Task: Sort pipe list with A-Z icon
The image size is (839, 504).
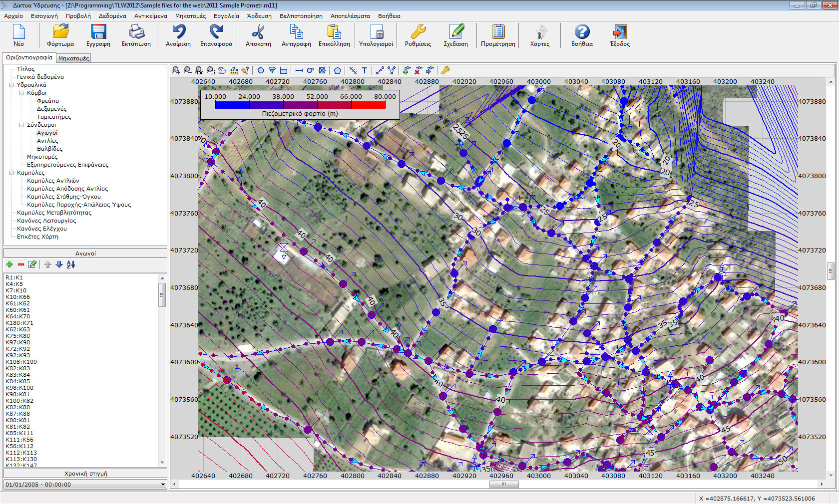Action: click(71, 264)
